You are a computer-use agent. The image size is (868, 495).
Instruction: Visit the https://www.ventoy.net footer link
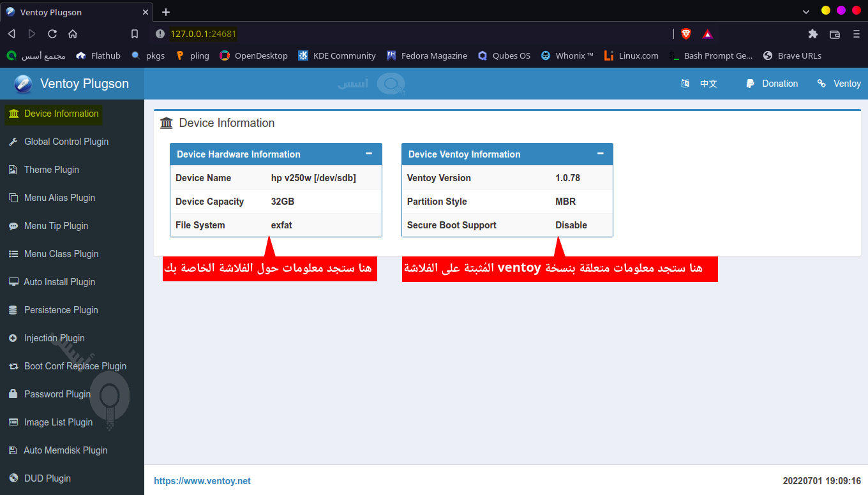(x=202, y=481)
